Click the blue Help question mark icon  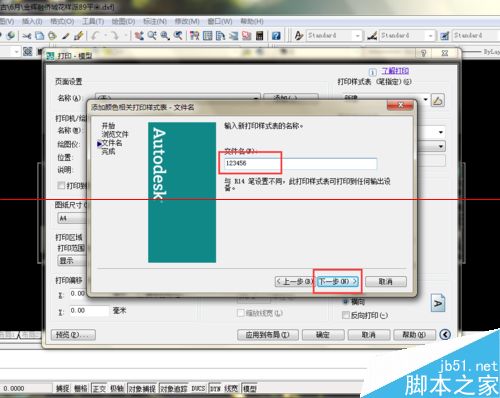(276, 36)
